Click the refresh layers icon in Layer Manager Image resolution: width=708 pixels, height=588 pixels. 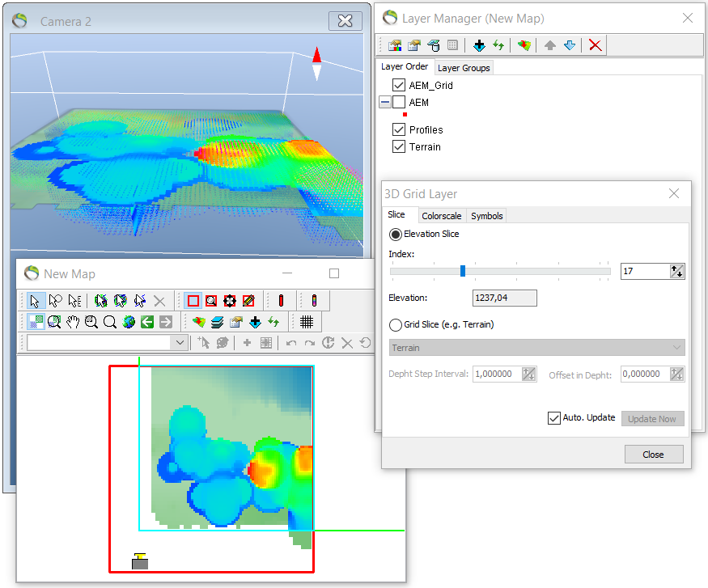(498, 45)
